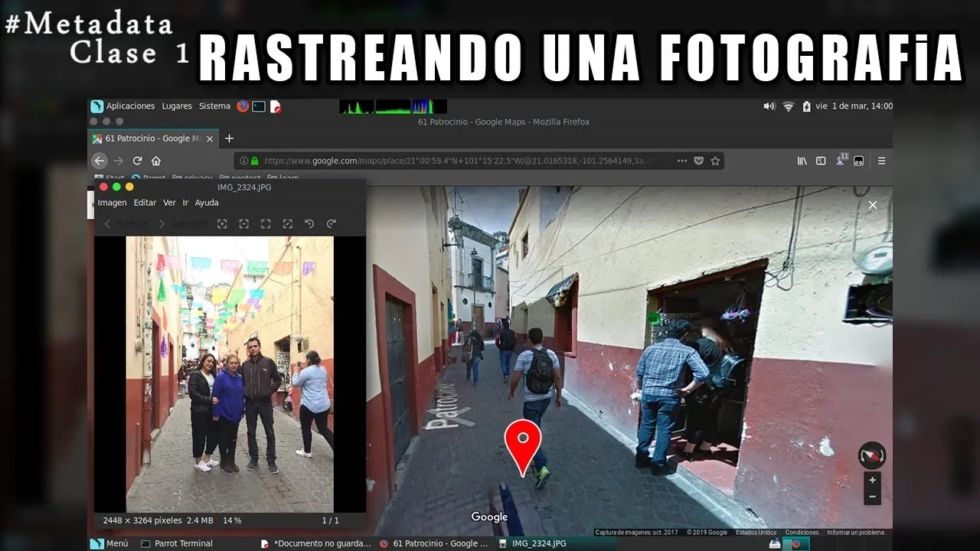980x551 pixels.
Task: Open the Firefox Library button
Action: 802,161
